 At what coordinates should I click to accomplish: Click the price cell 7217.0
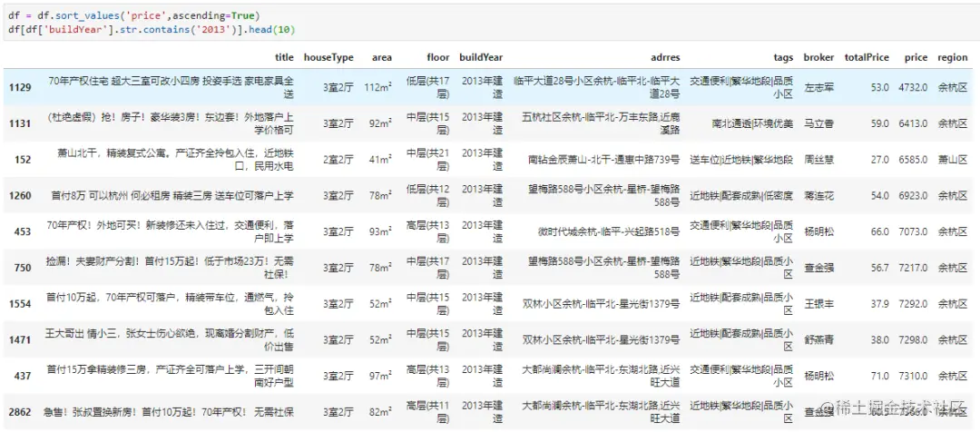tap(913, 268)
